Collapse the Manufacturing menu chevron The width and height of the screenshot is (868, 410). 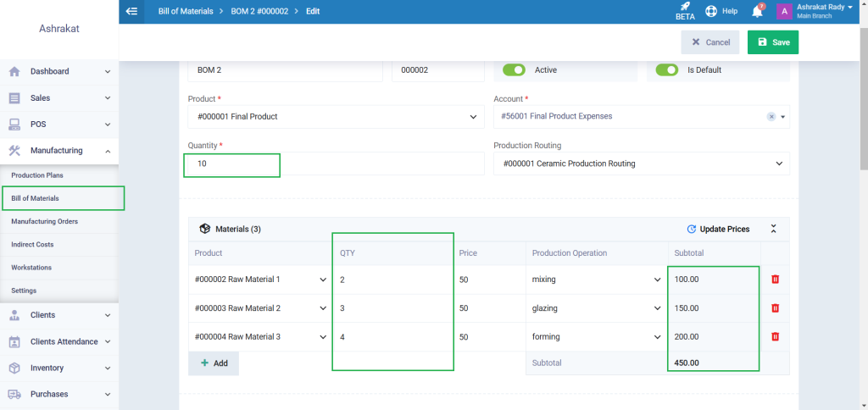[108, 151]
